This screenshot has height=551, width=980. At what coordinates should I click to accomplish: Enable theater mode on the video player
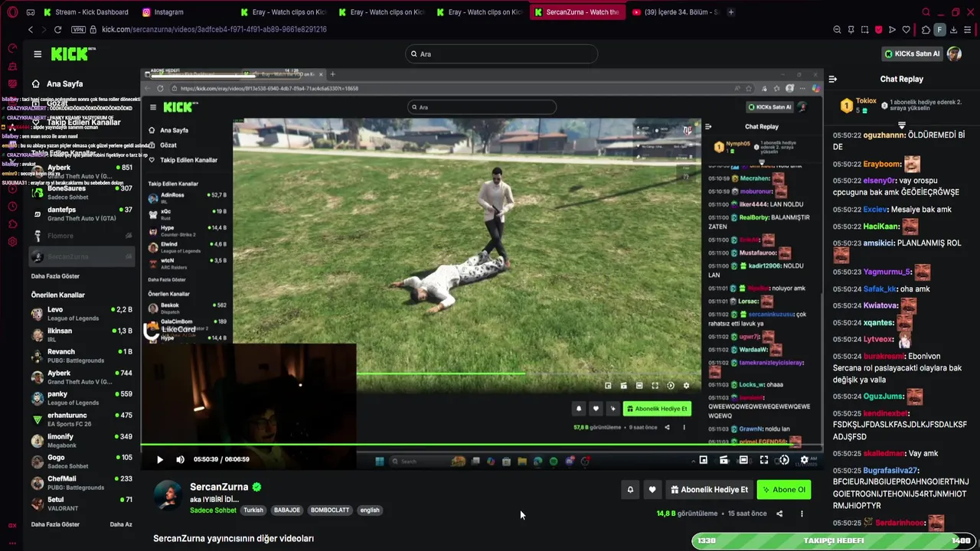tap(743, 460)
